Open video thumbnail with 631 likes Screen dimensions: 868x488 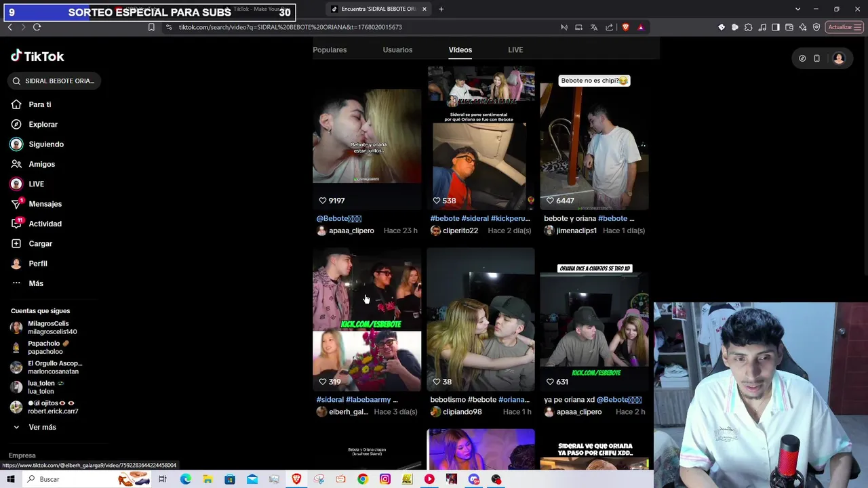click(x=594, y=319)
